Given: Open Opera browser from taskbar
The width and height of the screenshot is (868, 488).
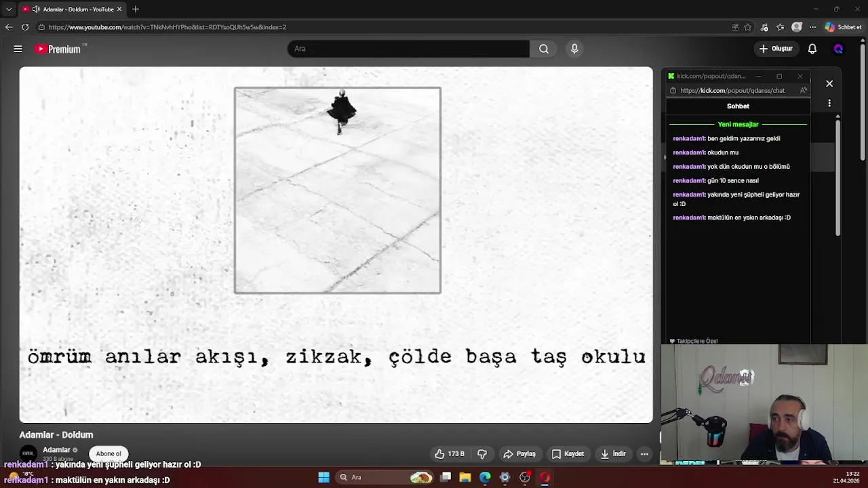Looking at the screenshot, I should click(x=545, y=477).
